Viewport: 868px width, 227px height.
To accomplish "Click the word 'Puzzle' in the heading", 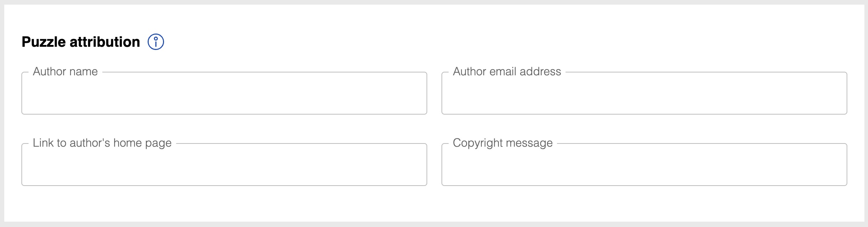I will [44, 42].
